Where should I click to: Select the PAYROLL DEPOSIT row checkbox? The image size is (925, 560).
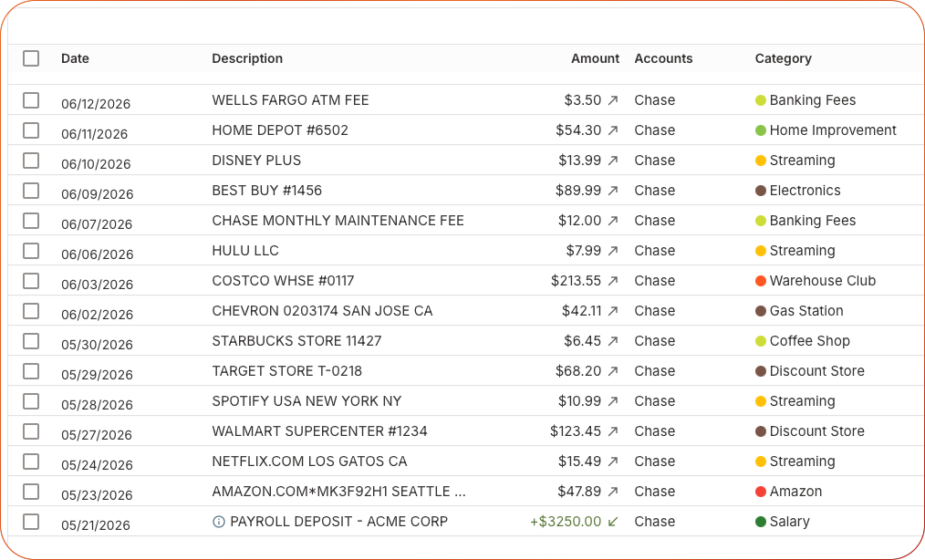[31, 522]
